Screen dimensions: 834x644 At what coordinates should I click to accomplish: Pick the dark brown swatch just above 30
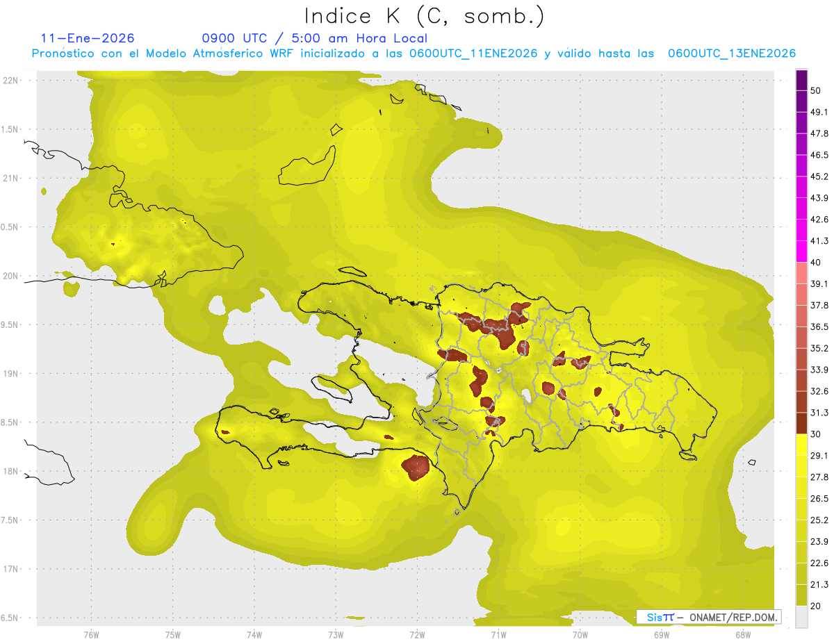tap(801, 423)
